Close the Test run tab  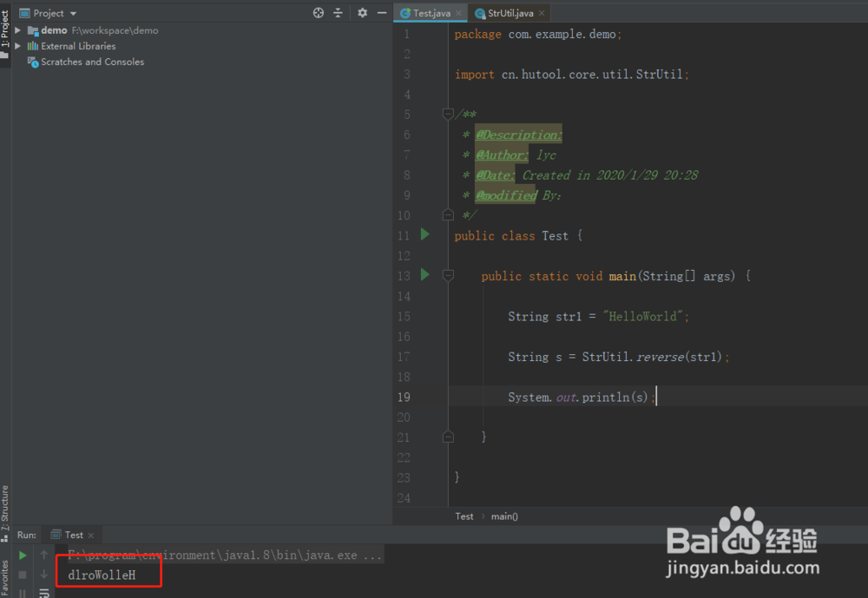coord(91,536)
